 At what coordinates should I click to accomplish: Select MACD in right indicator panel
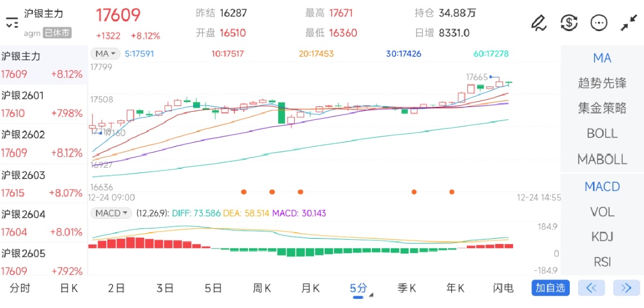[602, 187]
